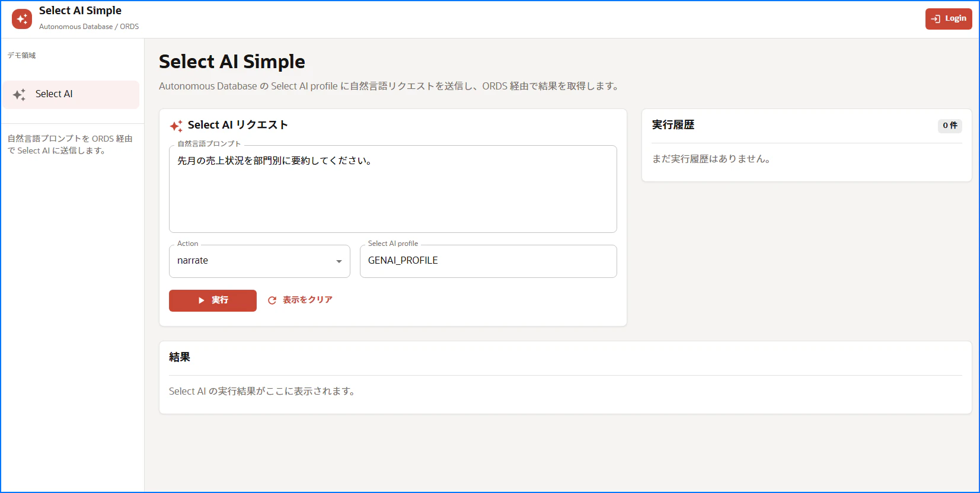980x493 pixels.
Task: Click the Login button
Action: pyautogui.click(x=949, y=19)
